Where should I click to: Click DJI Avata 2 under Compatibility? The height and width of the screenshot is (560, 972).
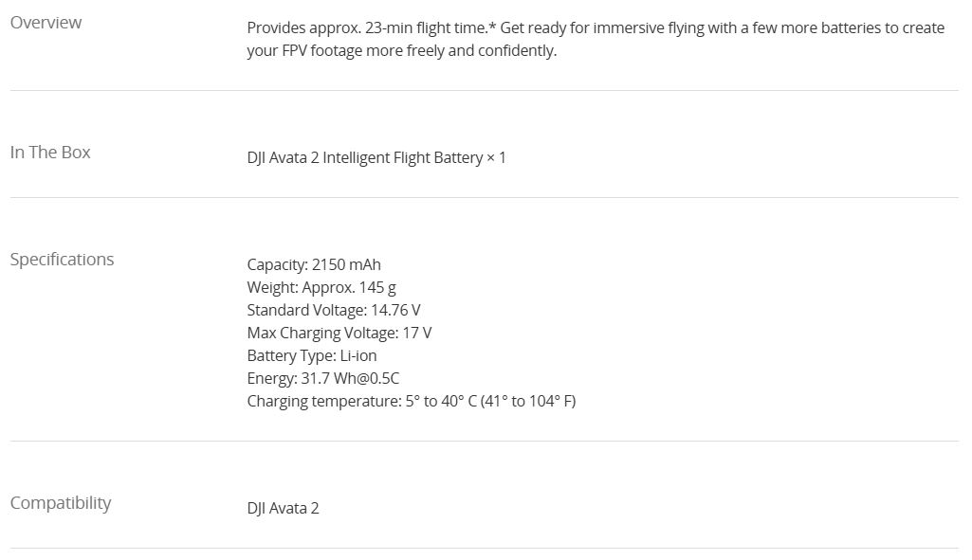283,508
